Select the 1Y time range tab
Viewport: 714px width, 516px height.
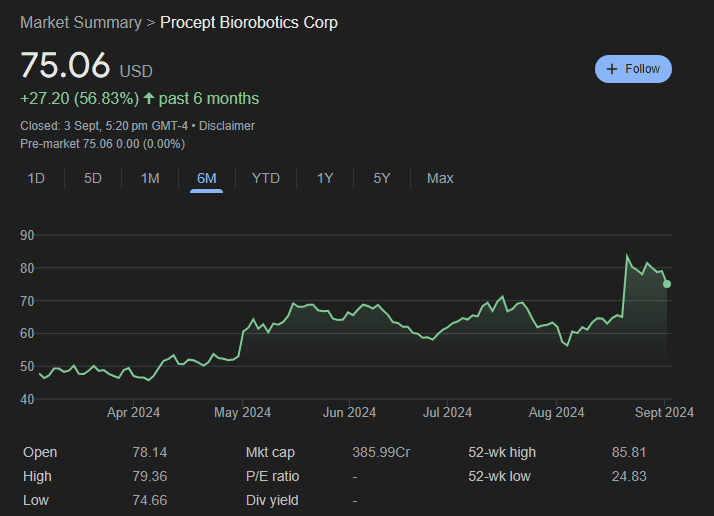(x=325, y=178)
